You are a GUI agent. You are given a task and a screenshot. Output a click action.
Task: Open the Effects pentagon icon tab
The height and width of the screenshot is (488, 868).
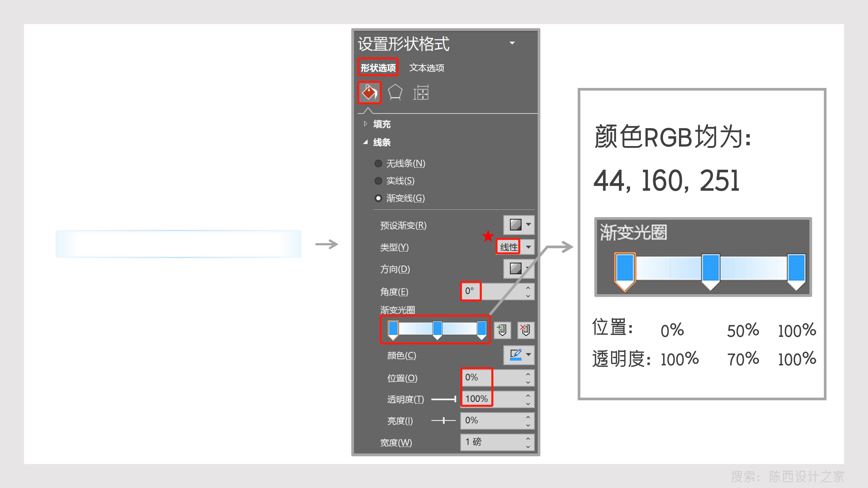(x=395, y=93)
